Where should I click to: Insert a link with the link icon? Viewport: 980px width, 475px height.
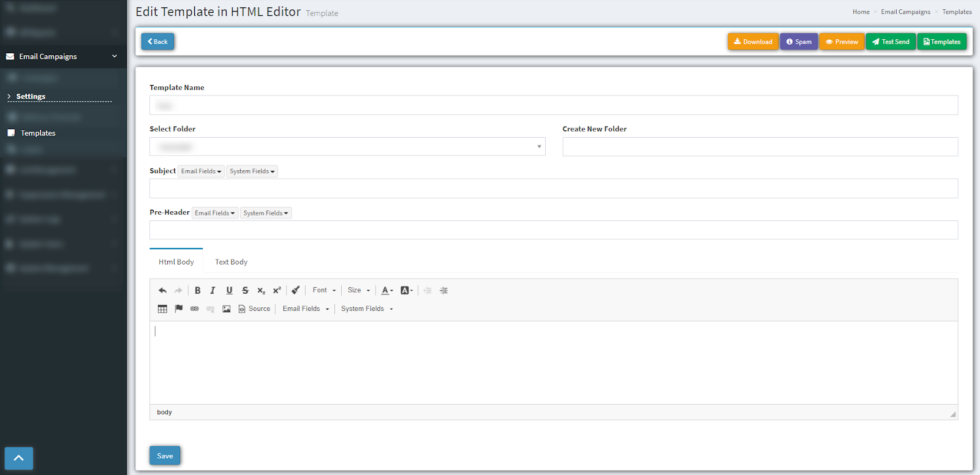click(195, 309)
